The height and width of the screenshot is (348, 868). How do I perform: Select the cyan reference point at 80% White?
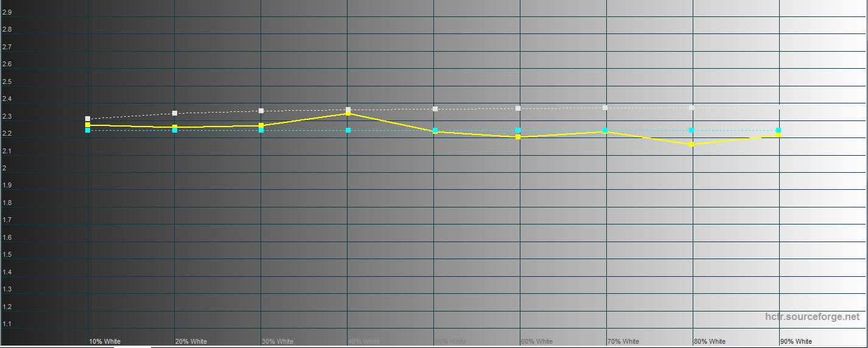pos(691,130)
